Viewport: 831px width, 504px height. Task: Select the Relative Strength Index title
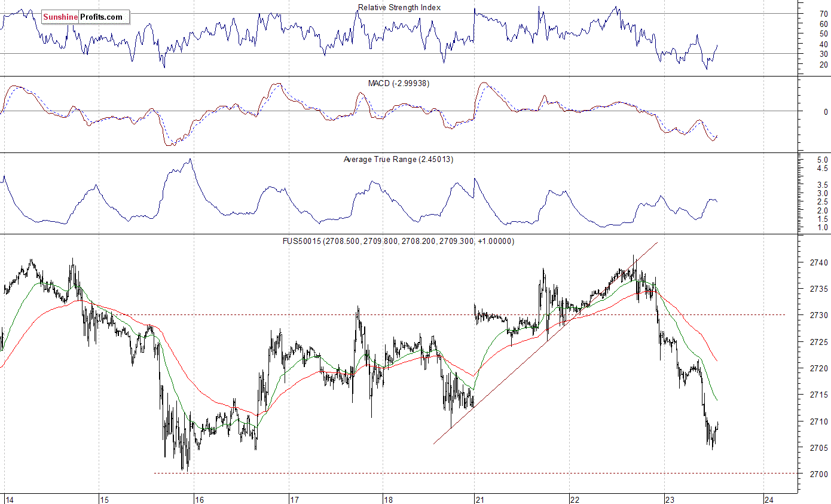click(x=399, y=7)
